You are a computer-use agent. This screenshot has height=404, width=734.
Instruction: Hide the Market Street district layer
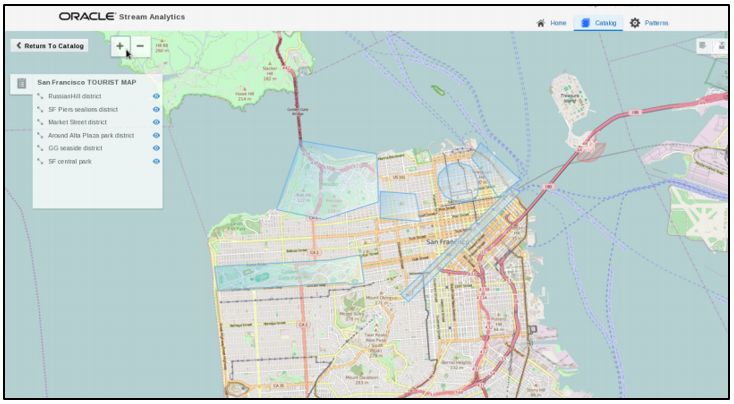click(156, 122)
